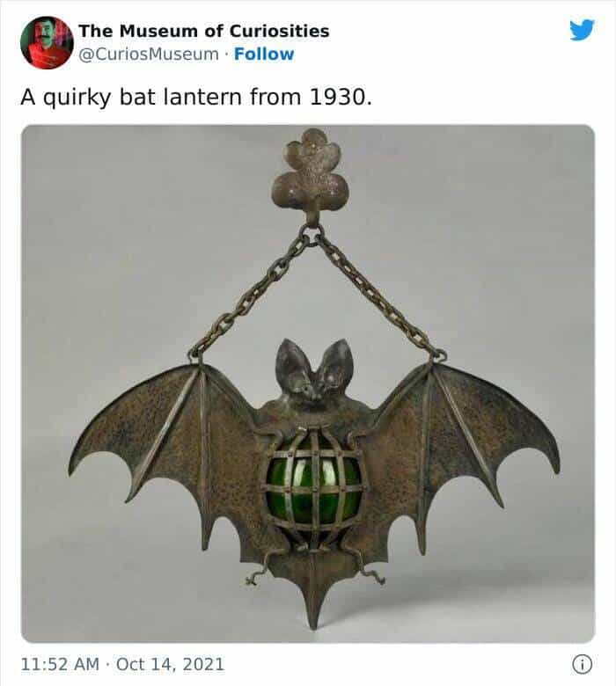
Task: Select the tweet text about bat lantern
Action: point(196,97)
